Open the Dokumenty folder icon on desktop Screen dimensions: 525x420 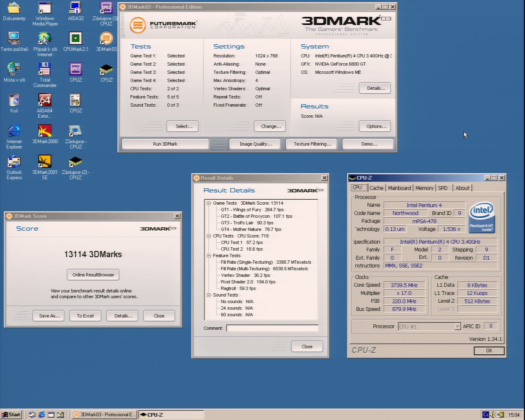pyautogui.click(x=14, y=11)
